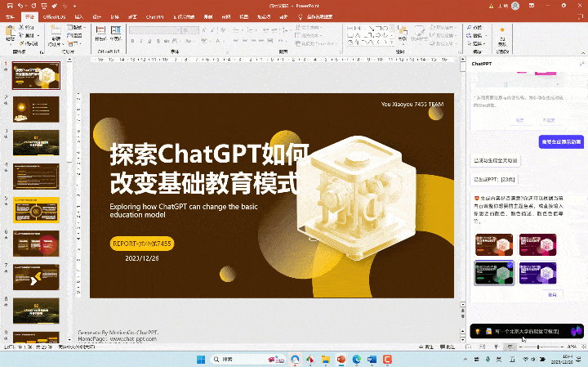The width and height of the screenshot is (588, 367).
Task: Switch to the Insert ribbon tab
Action: [x=79, y=16]
